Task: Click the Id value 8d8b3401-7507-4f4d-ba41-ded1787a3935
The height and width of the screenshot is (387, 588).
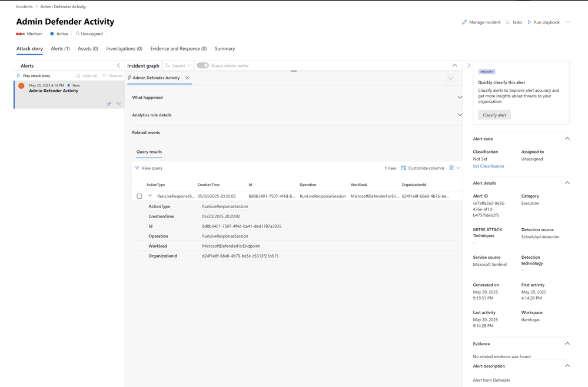Action: pos(241,226)
